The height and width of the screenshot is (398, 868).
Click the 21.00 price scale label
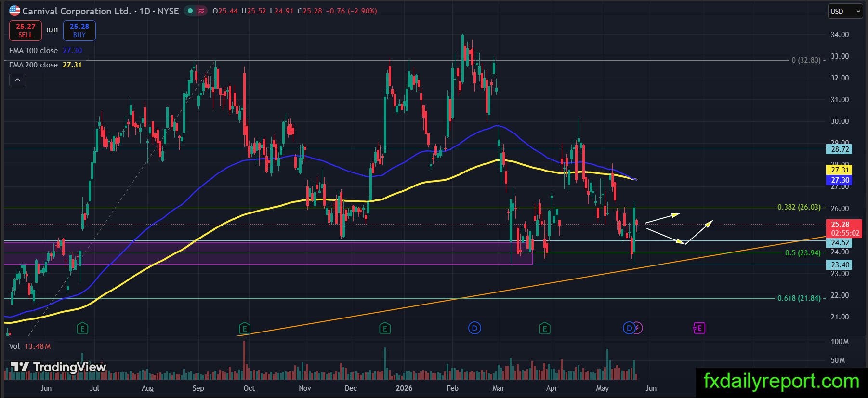(840, 317)
